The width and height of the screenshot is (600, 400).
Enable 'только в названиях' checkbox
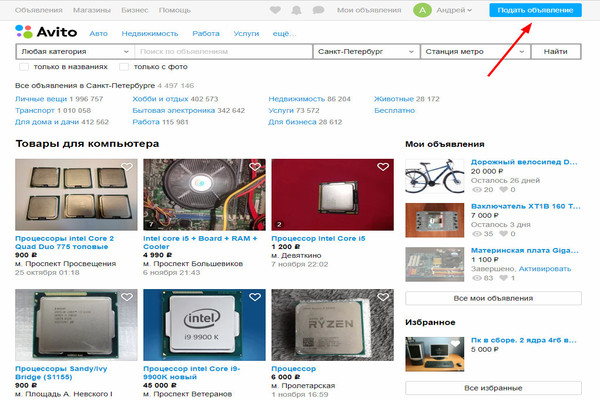[x=24, y=67]
